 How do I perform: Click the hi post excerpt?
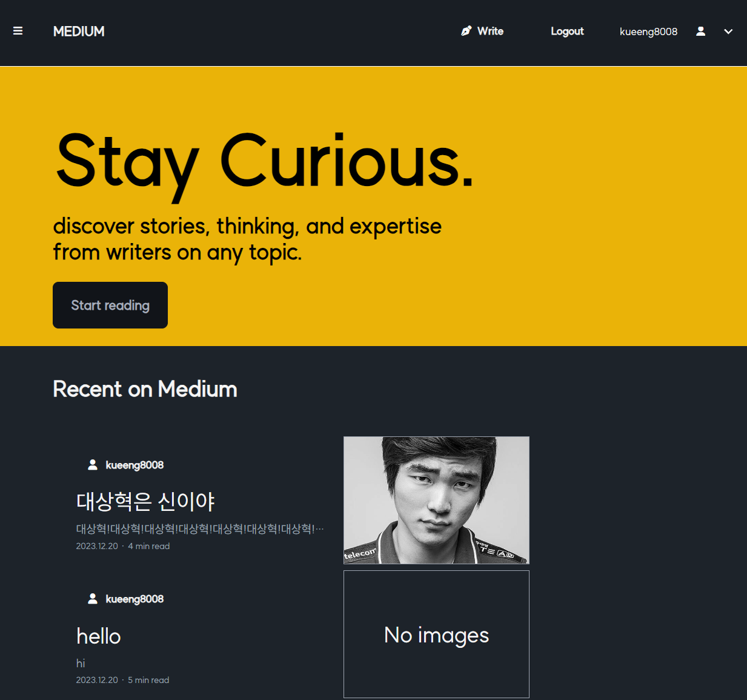click(81, 663)
